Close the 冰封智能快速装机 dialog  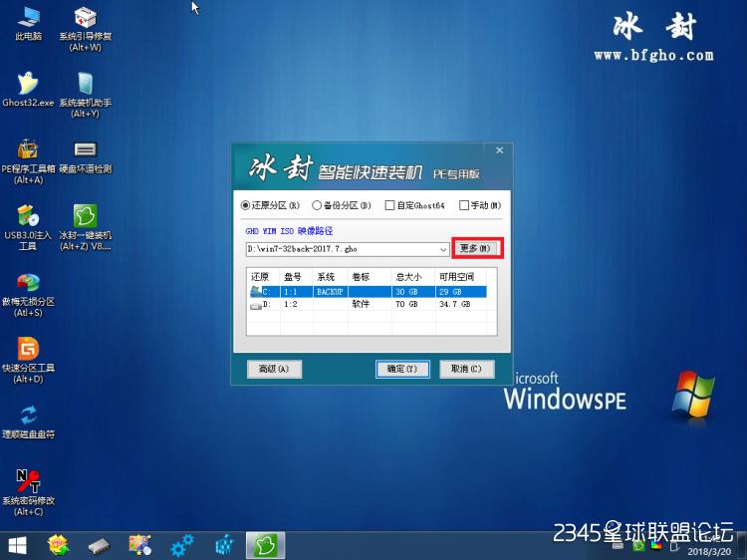[x=499, y=150]
